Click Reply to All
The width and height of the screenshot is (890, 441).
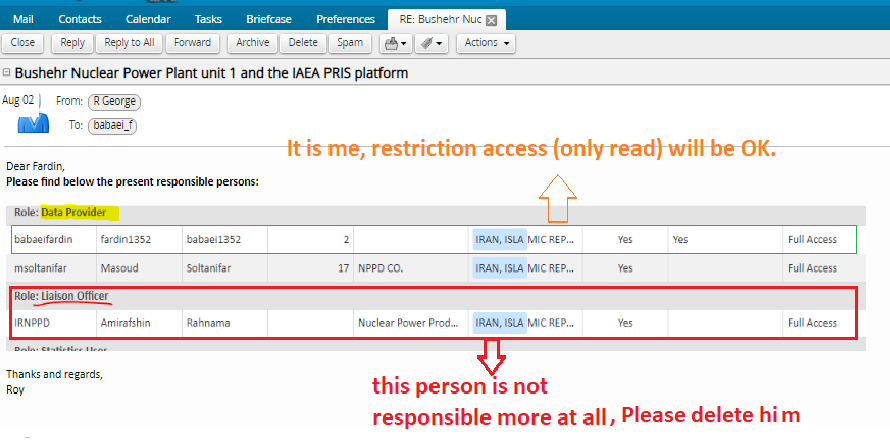pos(129,43)
